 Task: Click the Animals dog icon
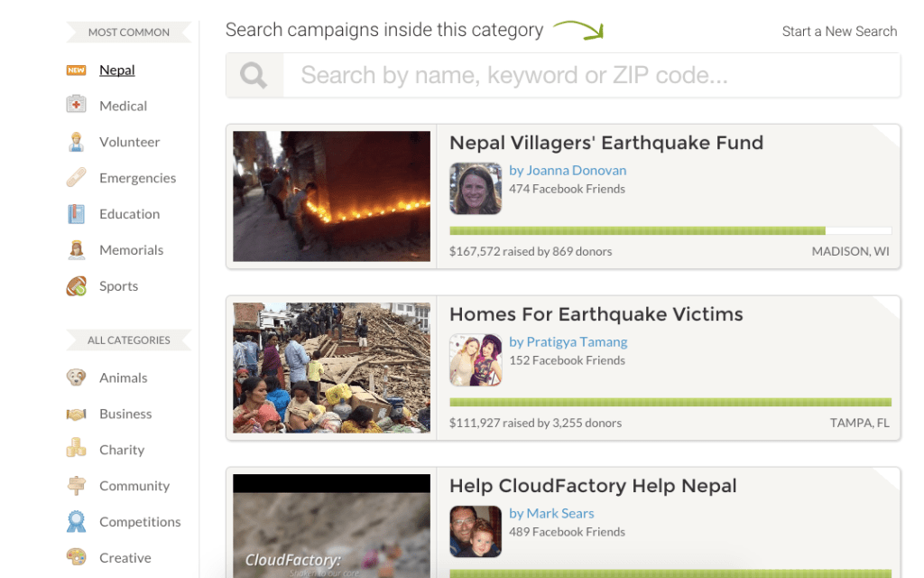[77, 378]
